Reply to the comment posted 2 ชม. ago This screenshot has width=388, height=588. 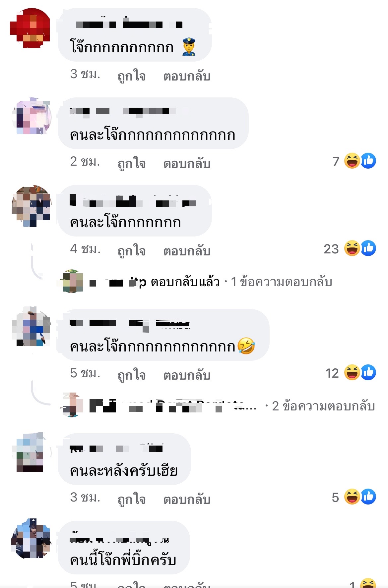click(187, 163)
